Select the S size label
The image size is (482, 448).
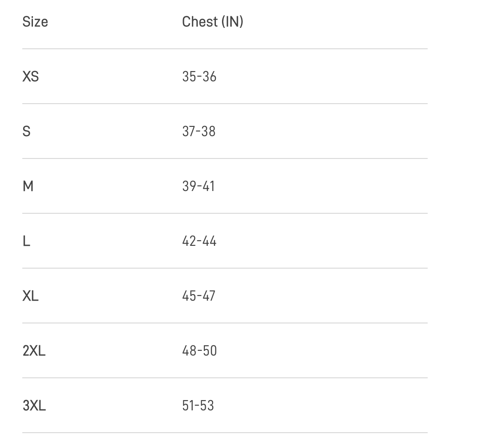[26, 132]
